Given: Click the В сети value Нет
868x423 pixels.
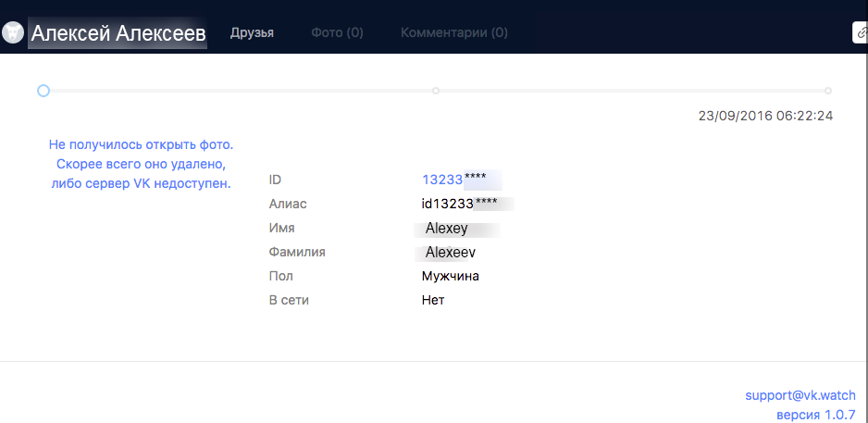Looking at the screenshot, I should (x=433, y=301).
